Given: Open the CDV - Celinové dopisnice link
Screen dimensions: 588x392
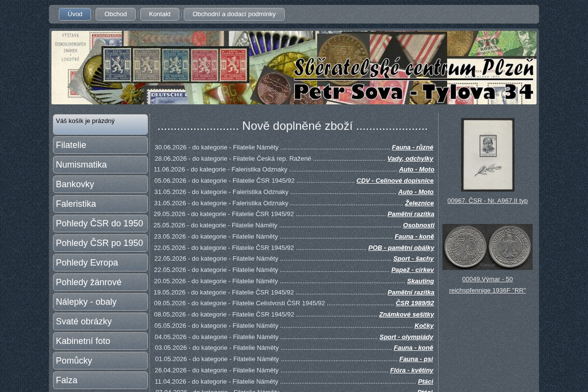Looking at the screenshot, I should pyautogui.click(x=395, y=181).
